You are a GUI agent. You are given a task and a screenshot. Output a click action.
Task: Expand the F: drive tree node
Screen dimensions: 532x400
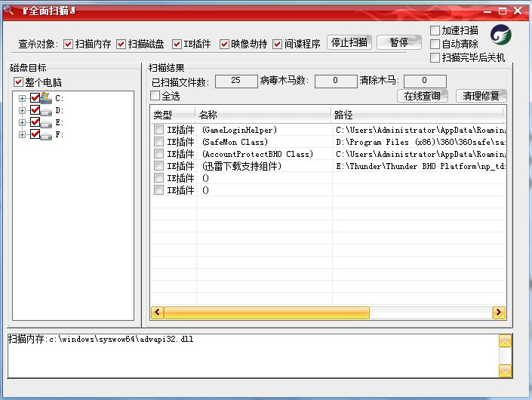click(x=22, y=134)
